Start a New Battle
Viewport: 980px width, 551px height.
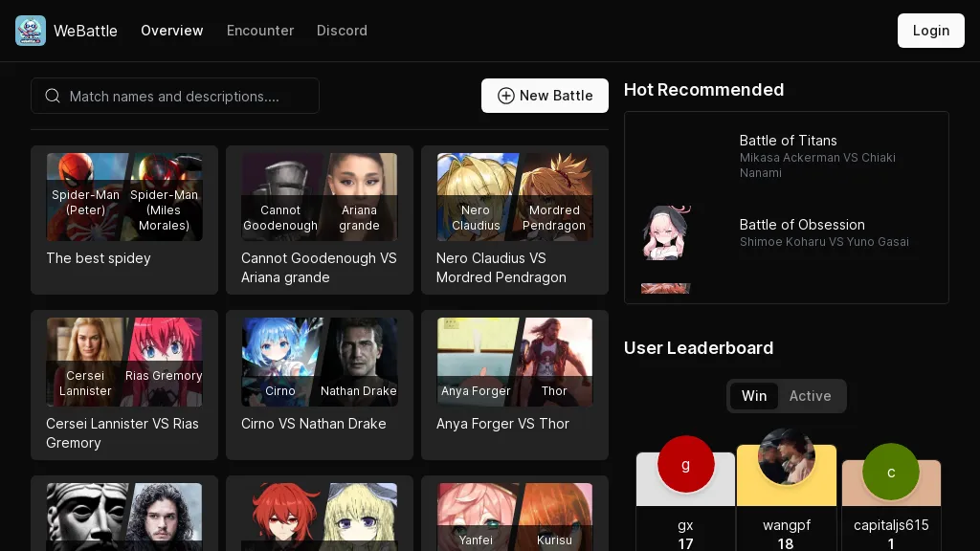[545, 96]
